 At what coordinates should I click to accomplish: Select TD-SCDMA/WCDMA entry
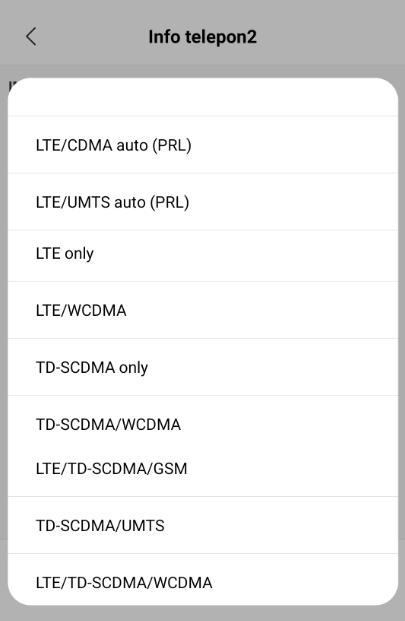(203, 425)
